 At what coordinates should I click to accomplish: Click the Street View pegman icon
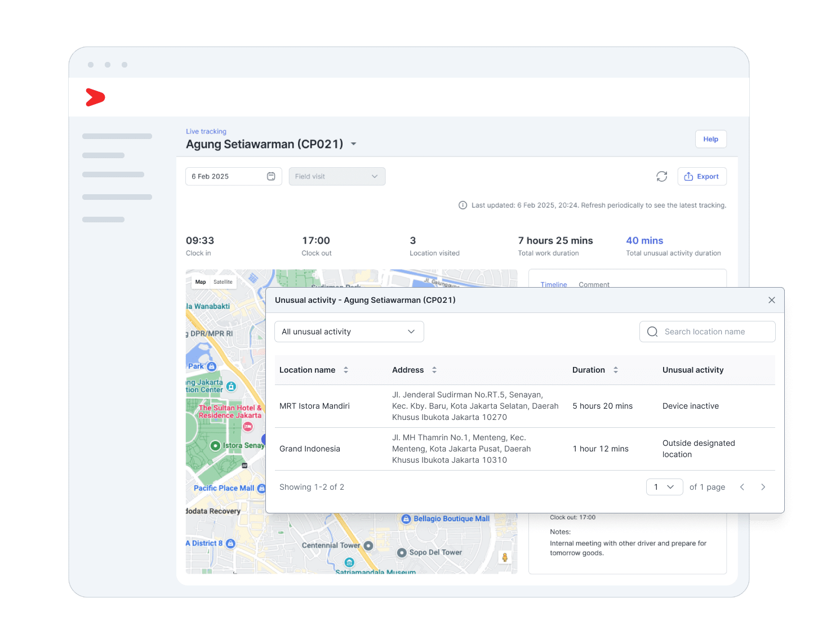click(505, 557)
